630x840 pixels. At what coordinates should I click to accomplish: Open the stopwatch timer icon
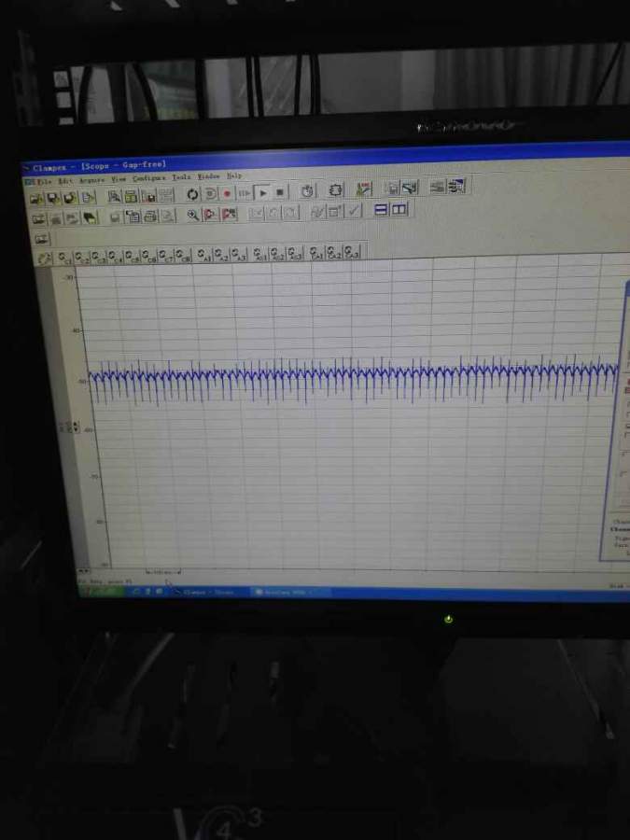point(307,190)
